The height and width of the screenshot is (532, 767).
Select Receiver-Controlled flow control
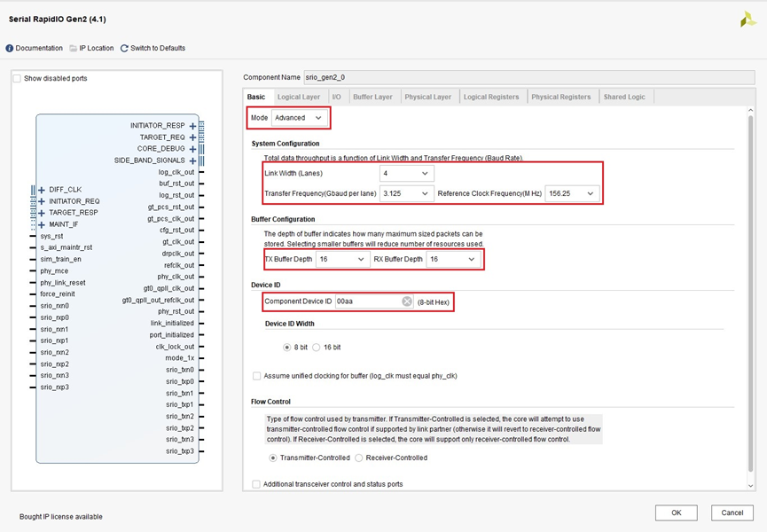(x=359, y=458)
